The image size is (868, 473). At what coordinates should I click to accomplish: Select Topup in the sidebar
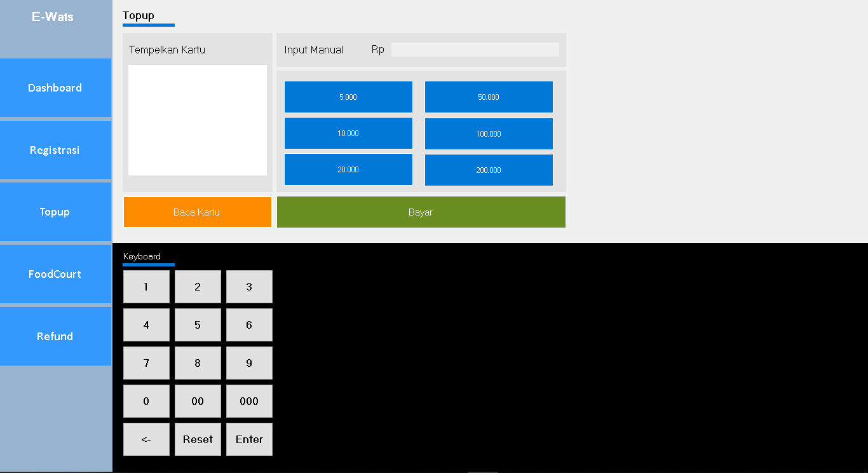55,212
